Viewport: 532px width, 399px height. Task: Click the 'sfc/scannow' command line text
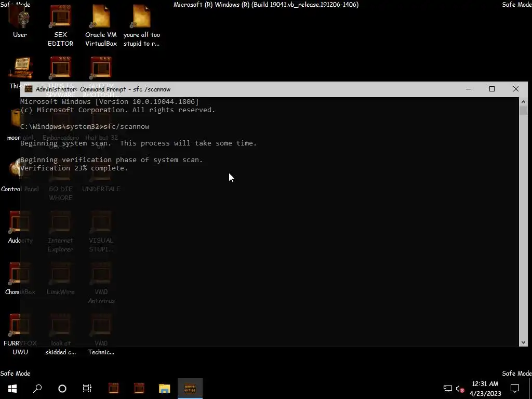pos(126,127)
